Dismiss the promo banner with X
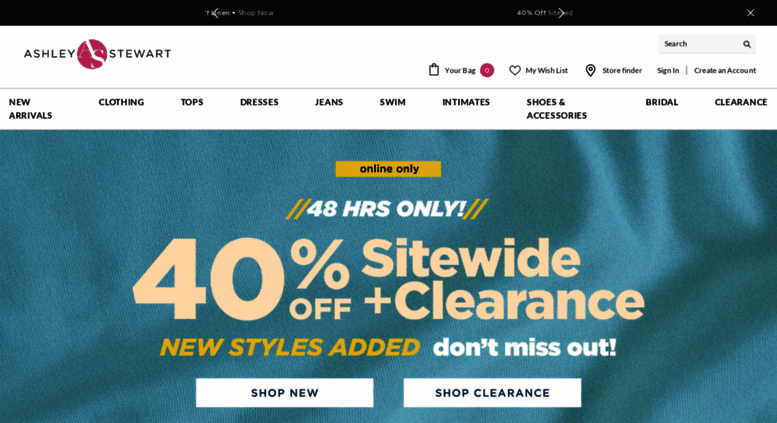Screen dimensions: 777x423 tap(750, 13)
